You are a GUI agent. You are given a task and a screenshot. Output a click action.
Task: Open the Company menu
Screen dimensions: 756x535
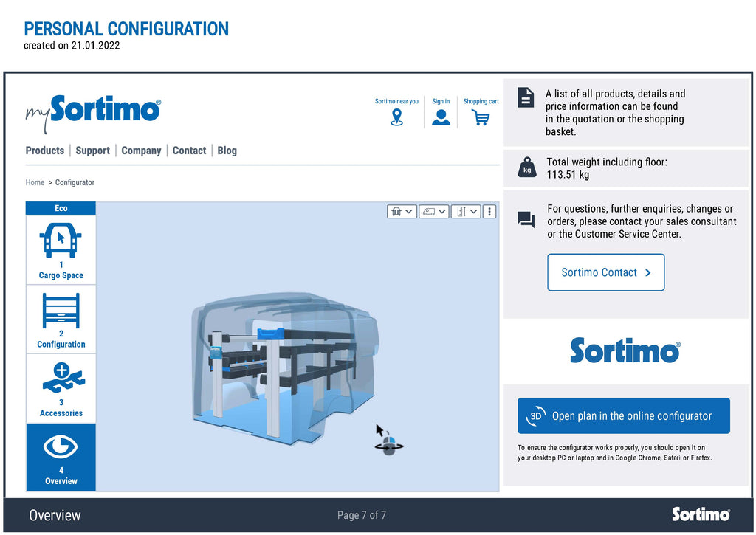(x=141, y=151)
